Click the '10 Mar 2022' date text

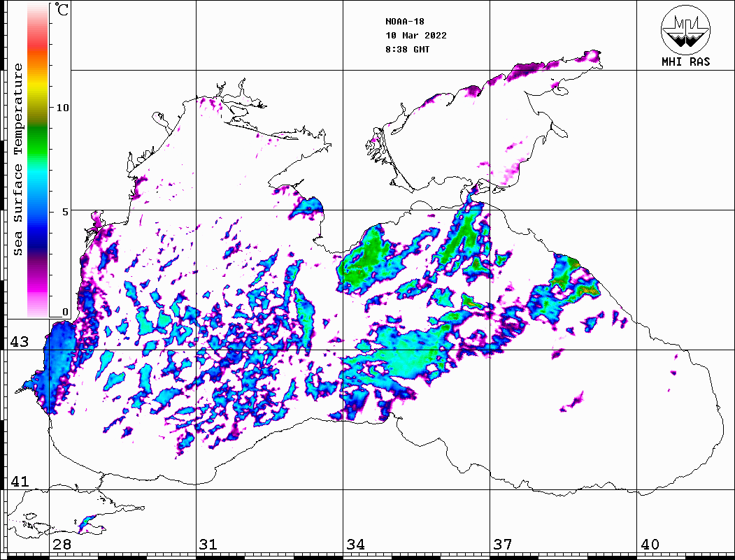coord(416,36)
